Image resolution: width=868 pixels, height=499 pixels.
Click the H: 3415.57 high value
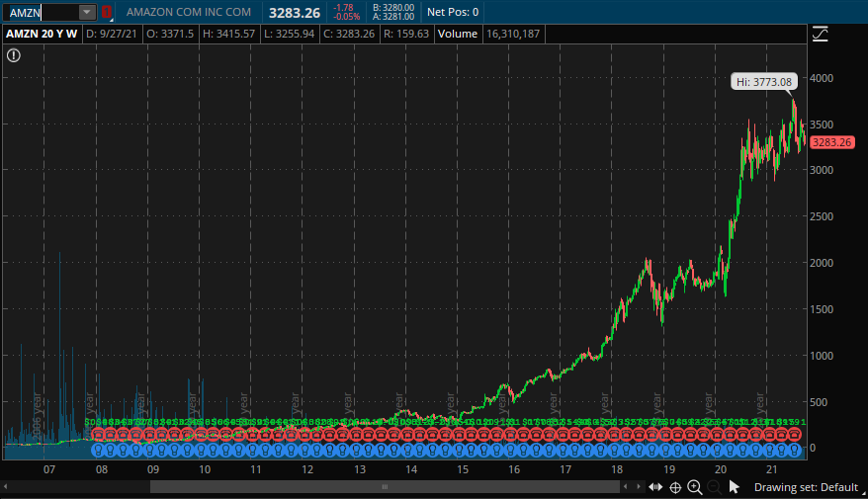[x=228, y=34]
